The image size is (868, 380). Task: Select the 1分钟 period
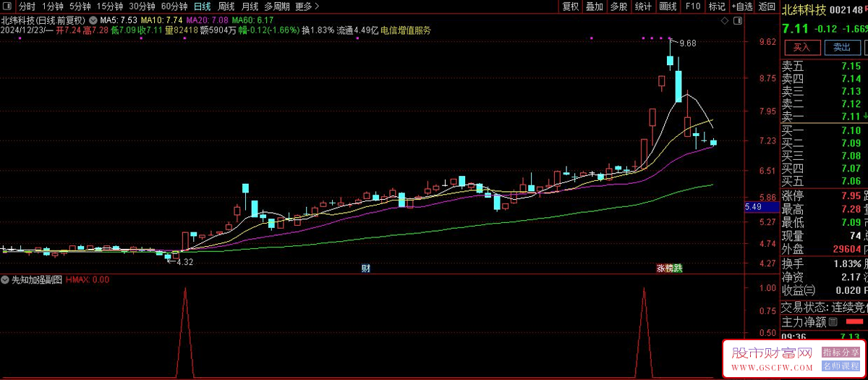point(53,7)
